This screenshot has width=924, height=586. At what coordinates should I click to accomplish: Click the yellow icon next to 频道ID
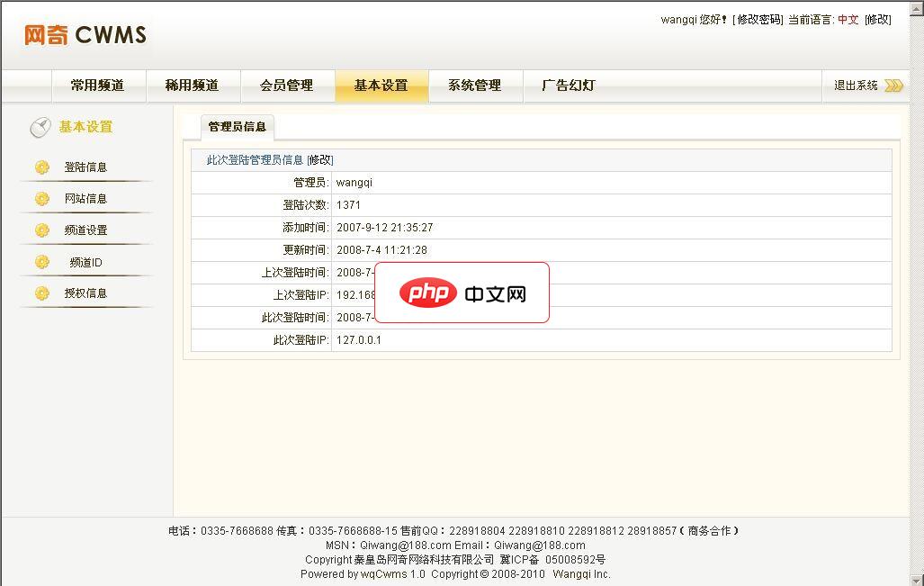pos(43,261)
